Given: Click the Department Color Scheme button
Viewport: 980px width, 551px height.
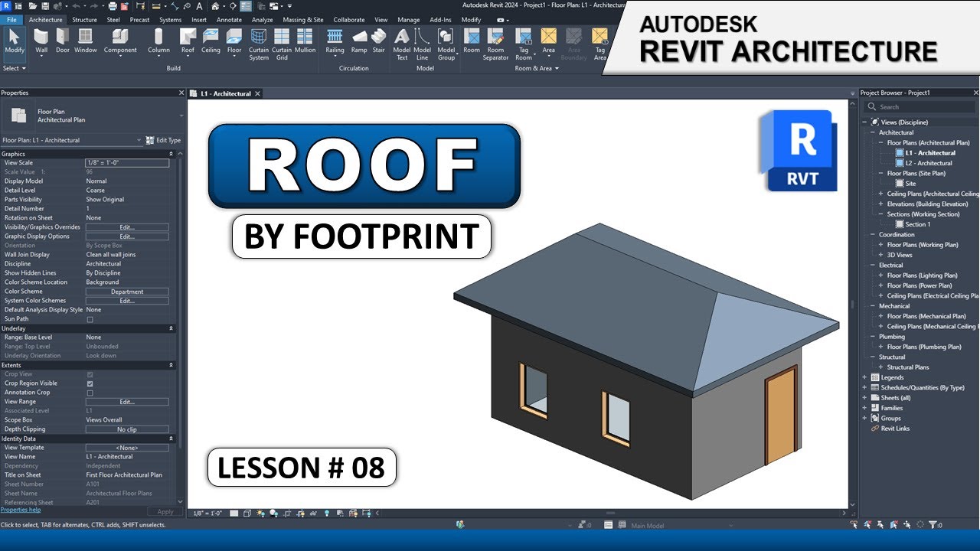Looking at the screenshot, I should [127, 292].
